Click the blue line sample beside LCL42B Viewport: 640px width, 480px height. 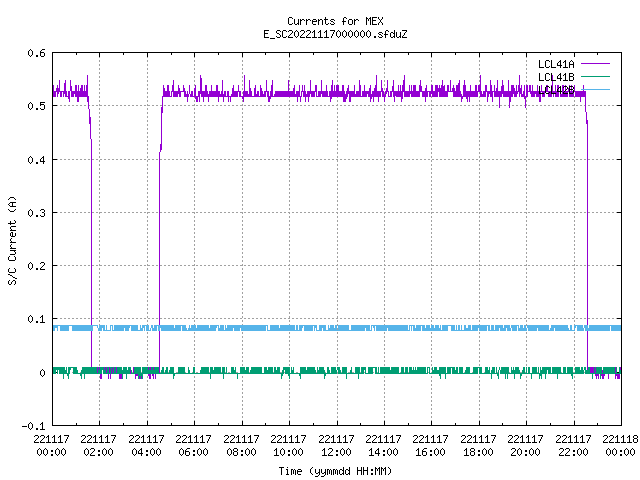click(595, 89)
